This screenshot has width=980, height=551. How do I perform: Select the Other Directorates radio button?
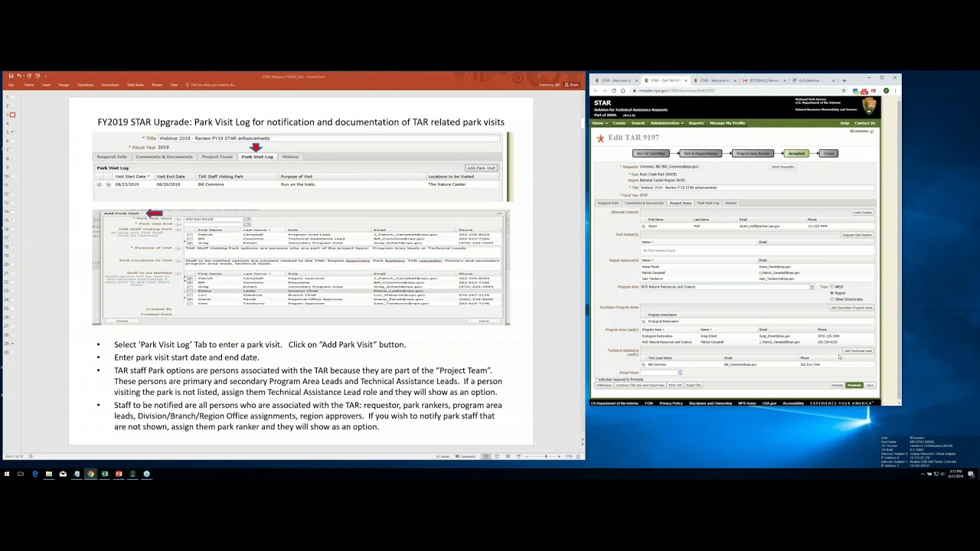831,299
